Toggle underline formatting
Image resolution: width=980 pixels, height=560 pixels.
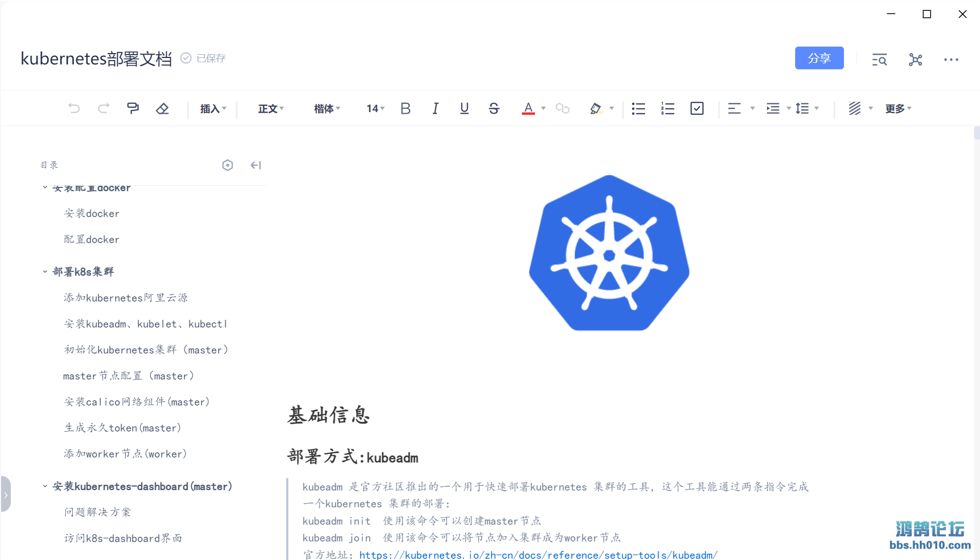465,108
